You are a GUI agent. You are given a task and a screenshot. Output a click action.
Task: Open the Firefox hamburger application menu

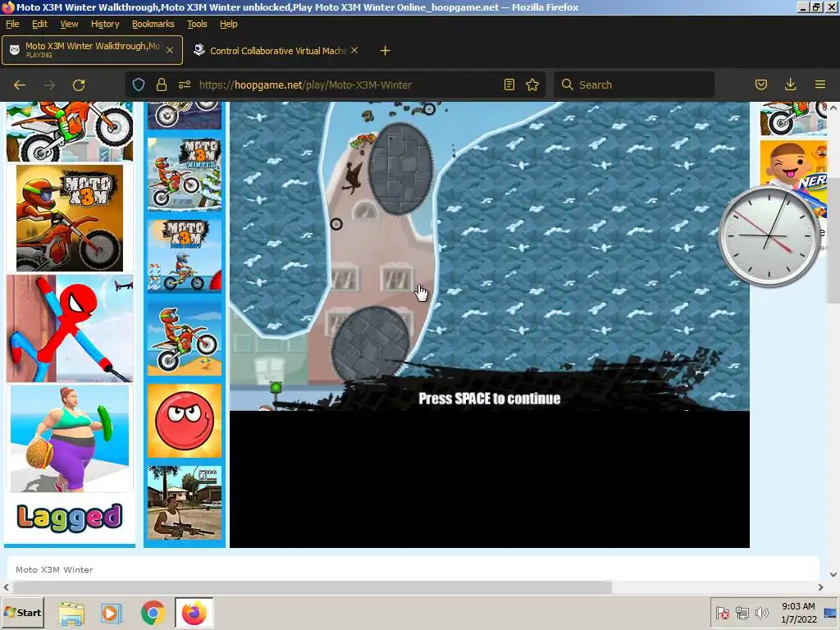(x=819, y=84)
